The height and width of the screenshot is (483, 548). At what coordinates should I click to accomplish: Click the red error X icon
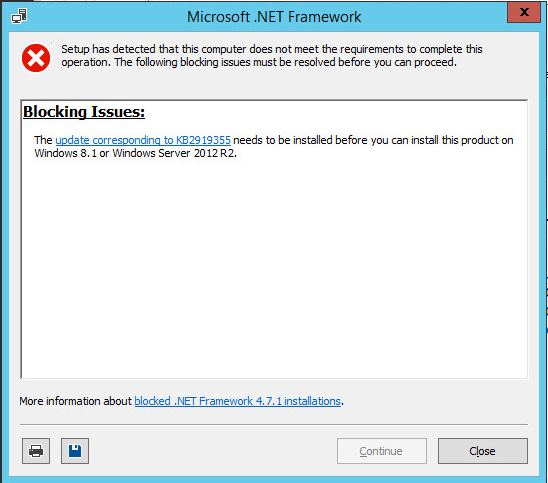[36, 58]
